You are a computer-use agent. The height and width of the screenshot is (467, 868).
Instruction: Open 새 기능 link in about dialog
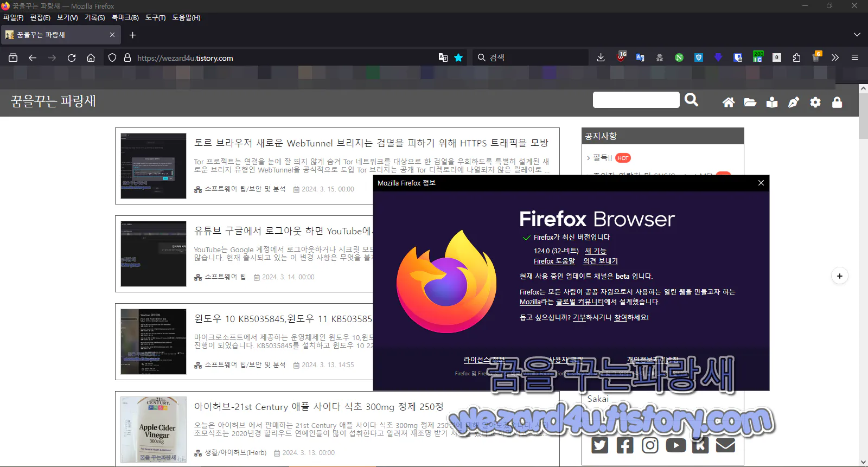click(x=596, y=251)
